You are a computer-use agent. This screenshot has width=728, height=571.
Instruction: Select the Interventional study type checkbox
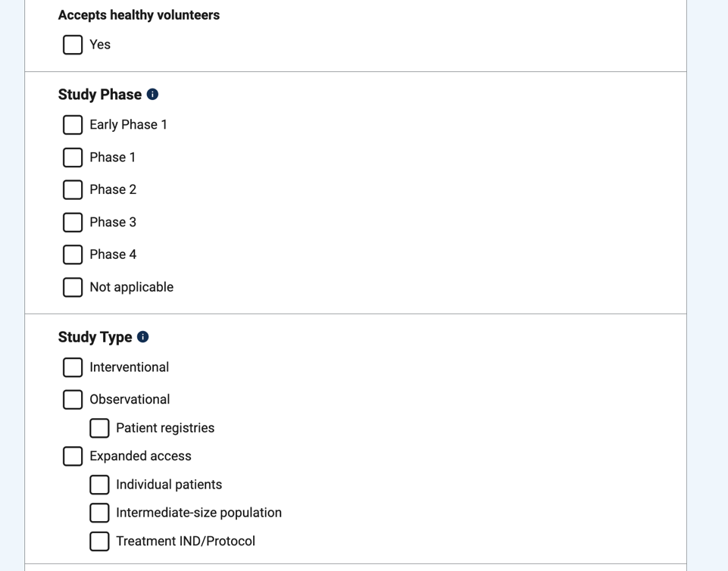73,367
